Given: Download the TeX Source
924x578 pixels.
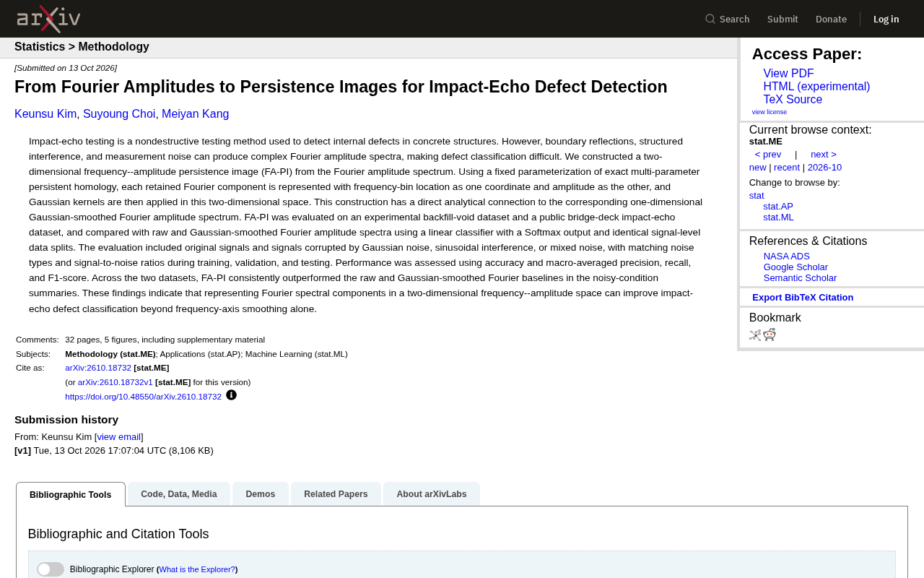Looking at the screenshot, I should click(x=793, y=100).
